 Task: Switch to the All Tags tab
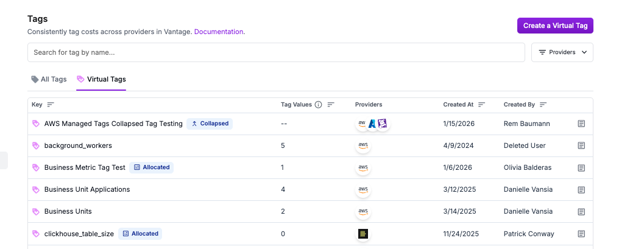tap(49, 79)
